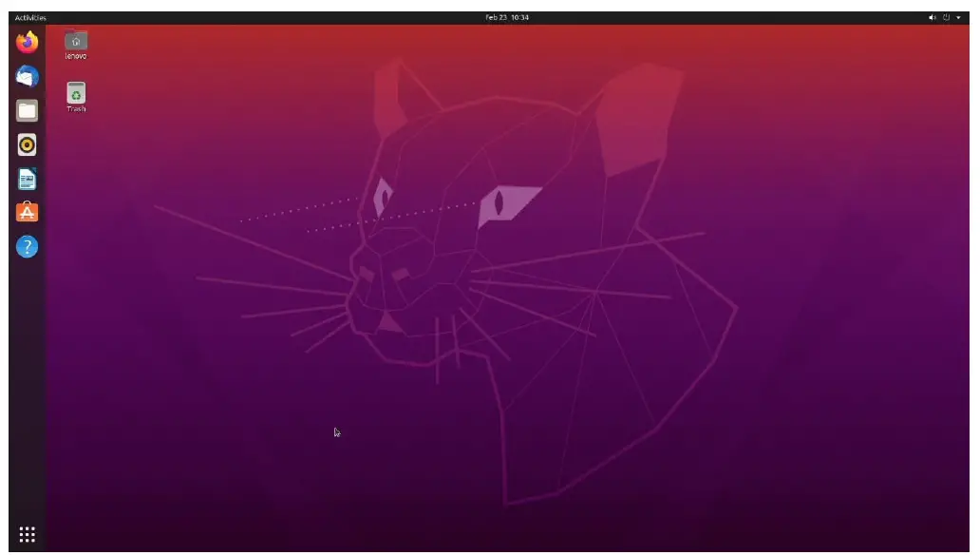The height and width of the screenshot is (555, 980).
Task: Launch Thunderbird Mail from the dock
Action: point(27,77)
